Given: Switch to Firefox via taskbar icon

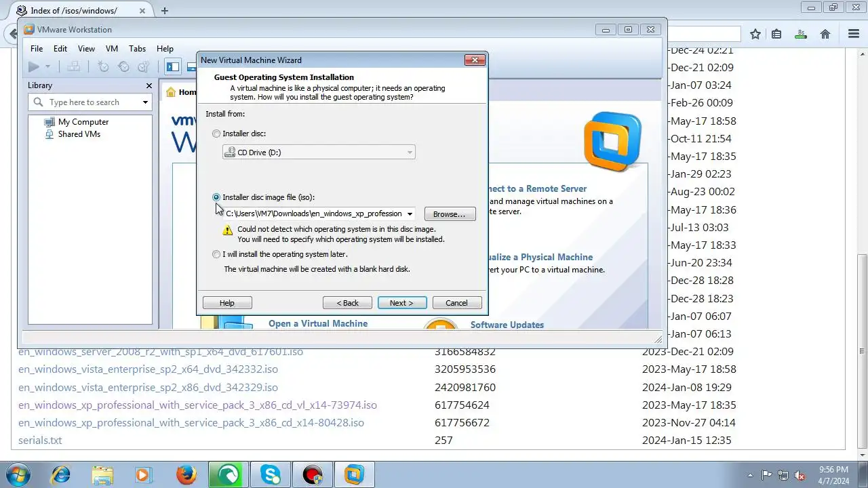Looking at the screenshot, I should pos(186,474).
